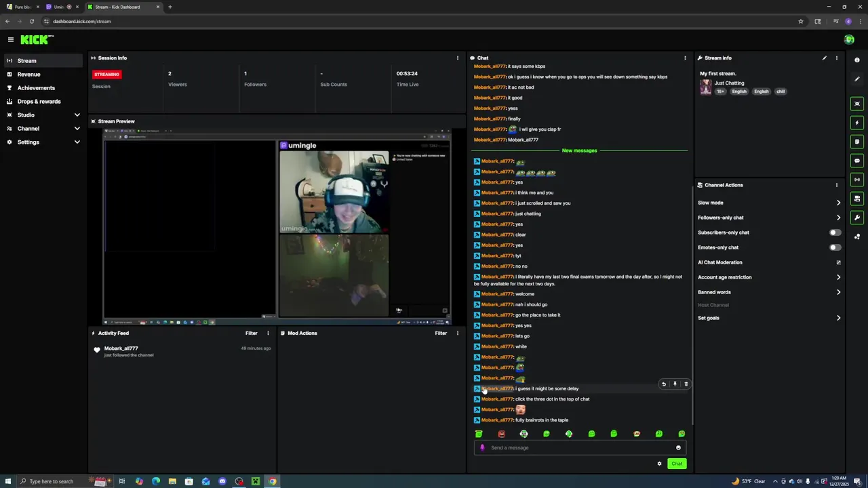The image size is (868, 488).
Task: Open Activity Feed three-dot menu
Action: tap(268, 333)
